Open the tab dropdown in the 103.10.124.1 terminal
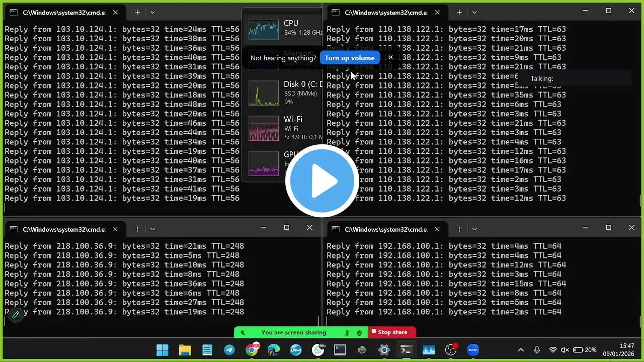The height and width of the screenshot is (362, 644). pyautogui.click(x=152, y=13)
